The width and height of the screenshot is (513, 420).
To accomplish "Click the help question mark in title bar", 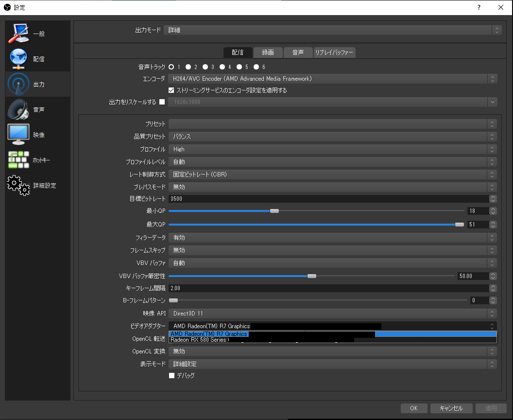I will tap(479, 7).
